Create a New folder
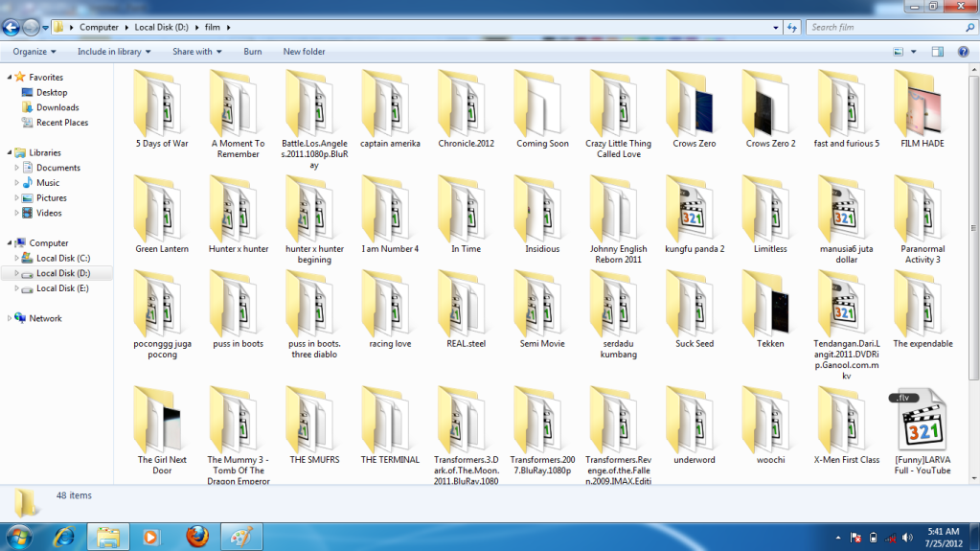980x551 pixels. click(x=304, y=52)
